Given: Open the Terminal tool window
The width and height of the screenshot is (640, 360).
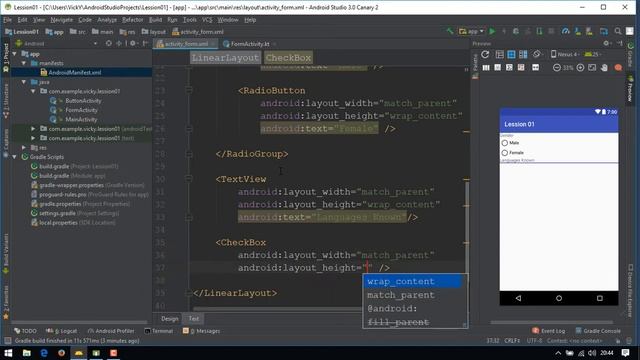Looking at the screenshot, I should pos(159,331).
